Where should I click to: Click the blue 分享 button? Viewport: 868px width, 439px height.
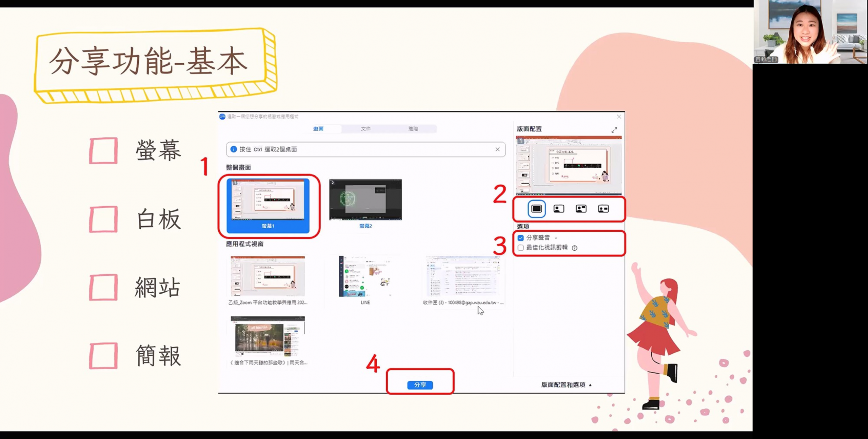point(420,385)
